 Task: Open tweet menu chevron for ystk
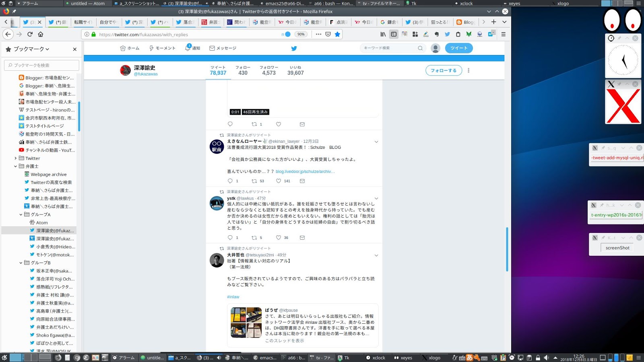[x=376, y=198]
